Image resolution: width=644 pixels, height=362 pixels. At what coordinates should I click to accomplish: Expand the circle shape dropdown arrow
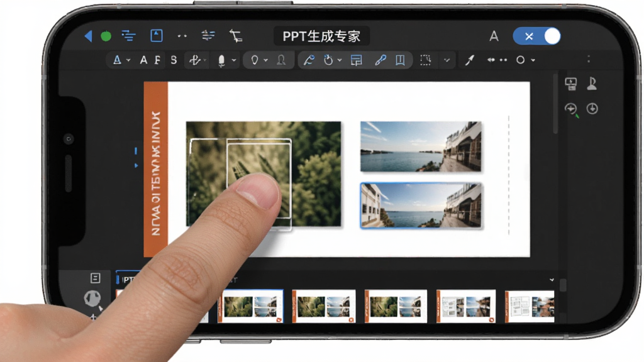pos(533,60)
